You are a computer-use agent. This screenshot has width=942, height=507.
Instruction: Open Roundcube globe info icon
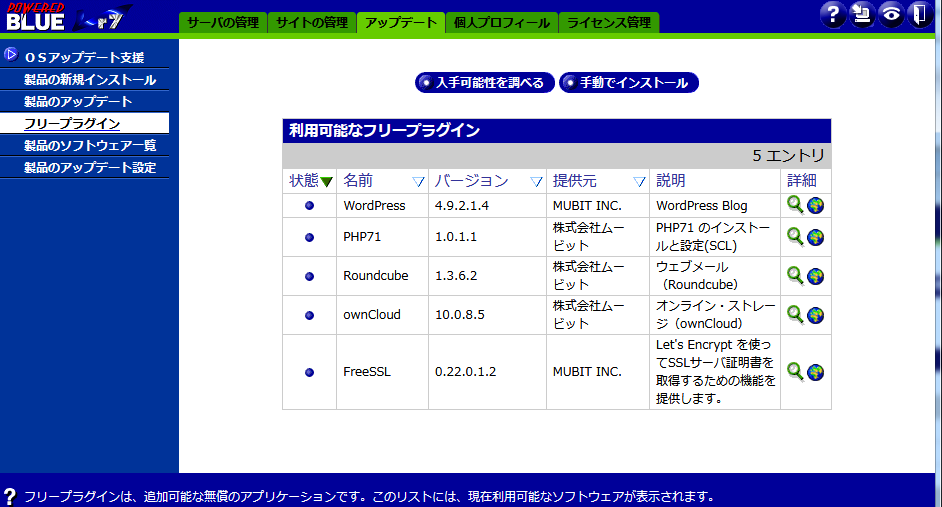pyautogui.click(x=815, y=276)
